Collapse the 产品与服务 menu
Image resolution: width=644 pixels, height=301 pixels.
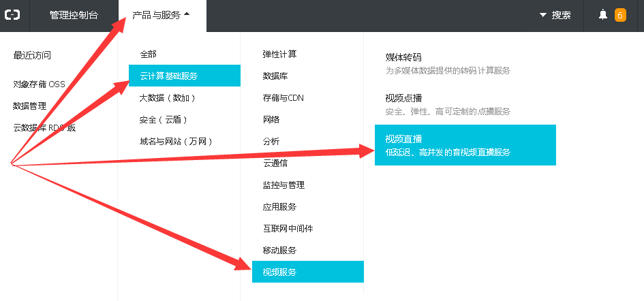point(162,16)
